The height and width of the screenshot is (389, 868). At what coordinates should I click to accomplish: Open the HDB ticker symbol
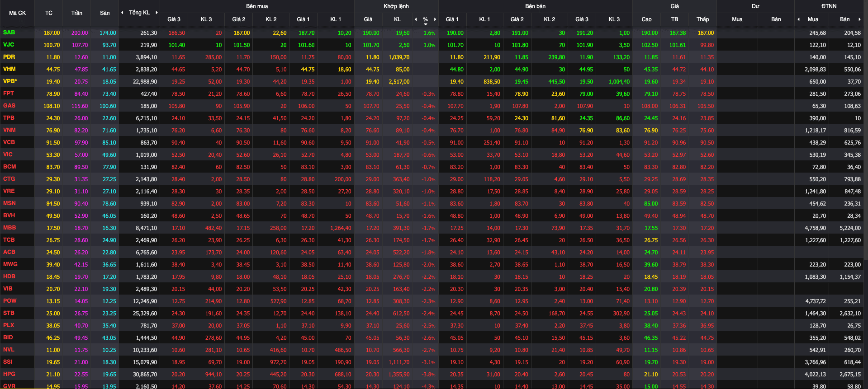click(9, 277)
